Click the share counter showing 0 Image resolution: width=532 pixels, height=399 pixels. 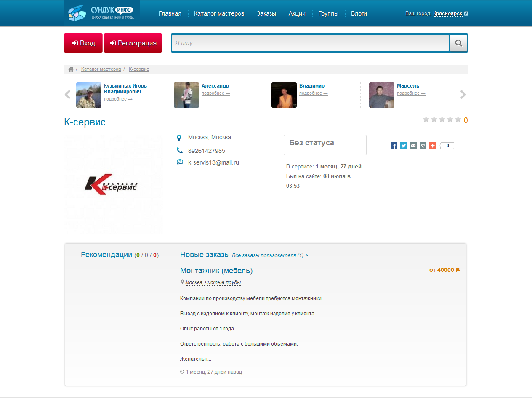[x=447, y=146]
